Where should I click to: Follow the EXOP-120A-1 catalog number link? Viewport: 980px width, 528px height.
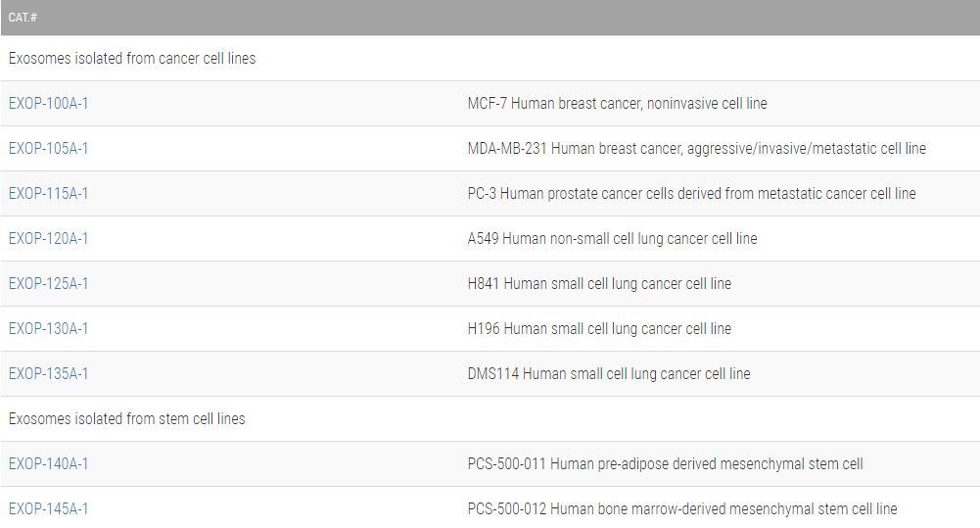point(48,239)
